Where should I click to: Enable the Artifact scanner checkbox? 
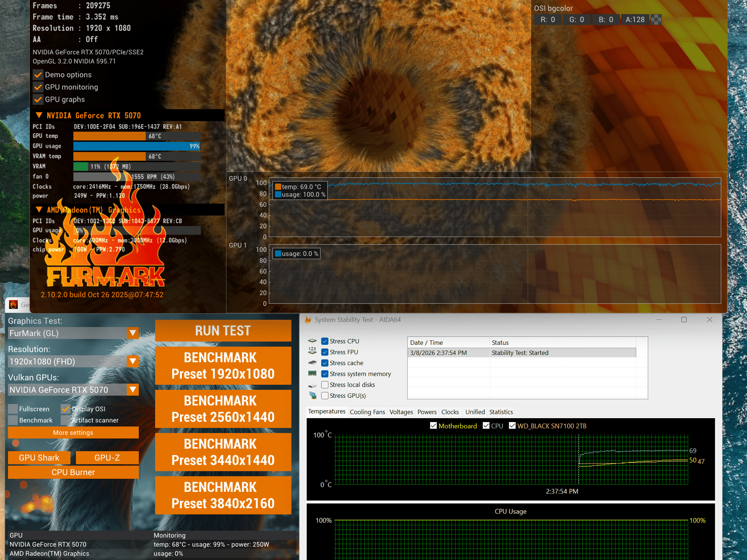pyautogui.click(x=66, y=420)
